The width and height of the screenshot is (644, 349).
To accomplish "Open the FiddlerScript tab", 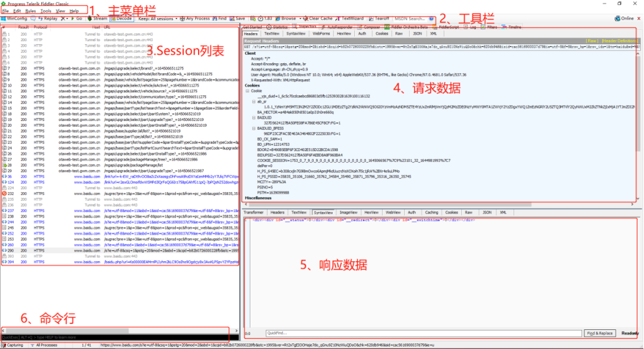I will [x=445, y=27].
